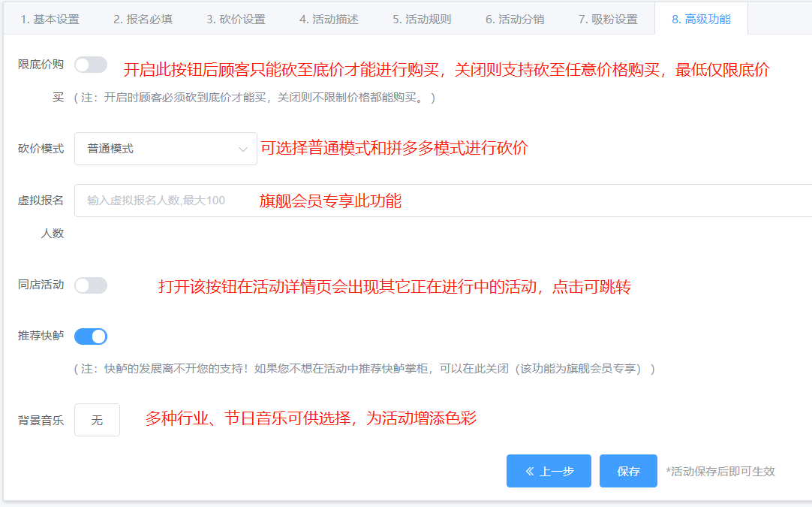812x507 pixels.
Task: Disable the 推荐快鲈 toggle
Action: click(x=91, y=336)
